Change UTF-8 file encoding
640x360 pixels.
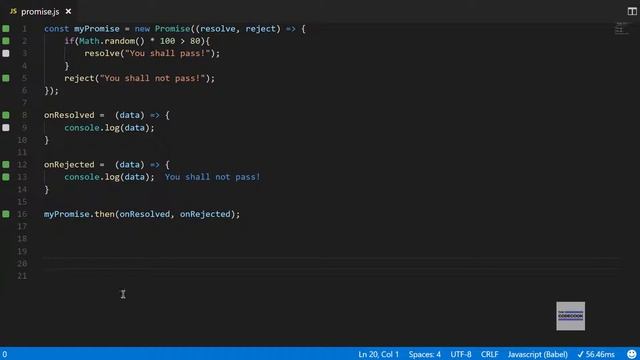[461, 354]
